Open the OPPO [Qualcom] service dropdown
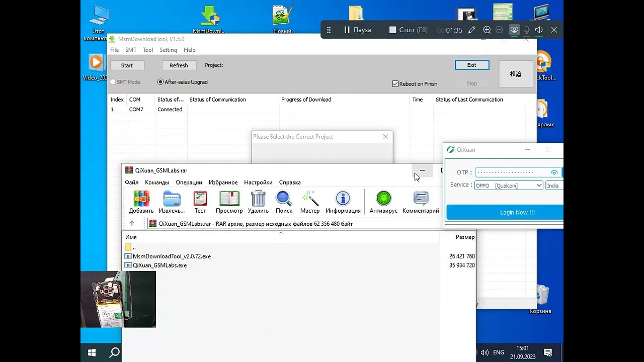 (x=509, y=186)
